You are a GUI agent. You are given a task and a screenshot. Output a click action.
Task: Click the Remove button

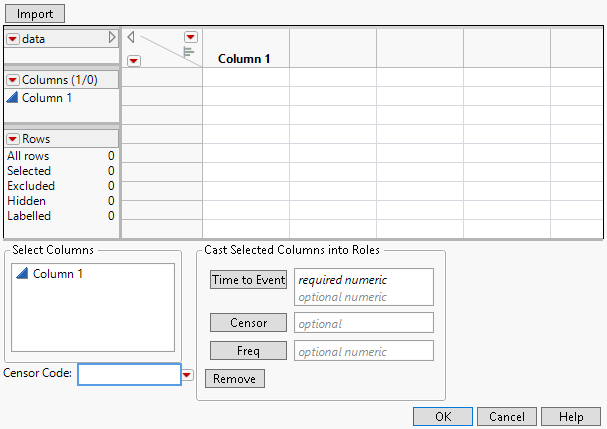(235, 379)
